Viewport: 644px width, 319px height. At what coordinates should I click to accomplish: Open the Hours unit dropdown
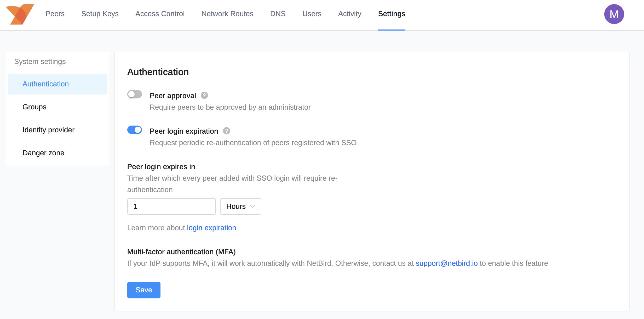pos(240,206)
